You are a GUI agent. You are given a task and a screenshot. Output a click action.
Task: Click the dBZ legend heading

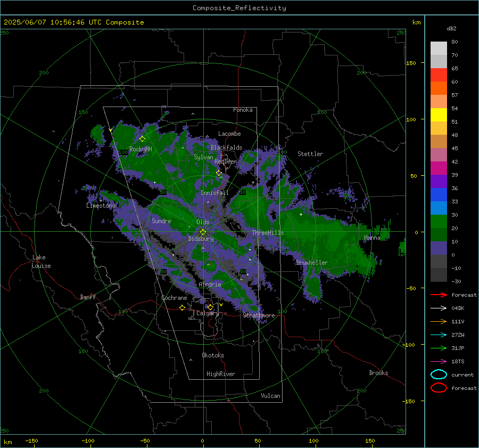[x=451, y=29]
